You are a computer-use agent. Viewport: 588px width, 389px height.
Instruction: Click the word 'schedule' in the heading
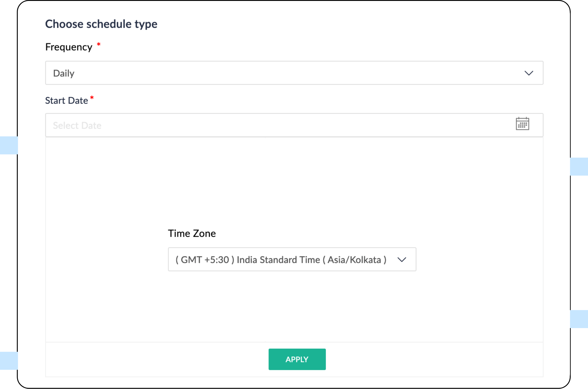coord(109,24)
